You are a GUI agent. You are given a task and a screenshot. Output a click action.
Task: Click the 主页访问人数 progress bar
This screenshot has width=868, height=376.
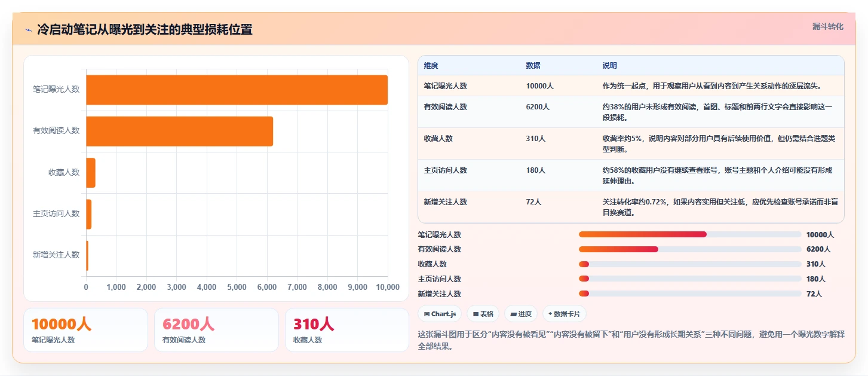(690, 279)
